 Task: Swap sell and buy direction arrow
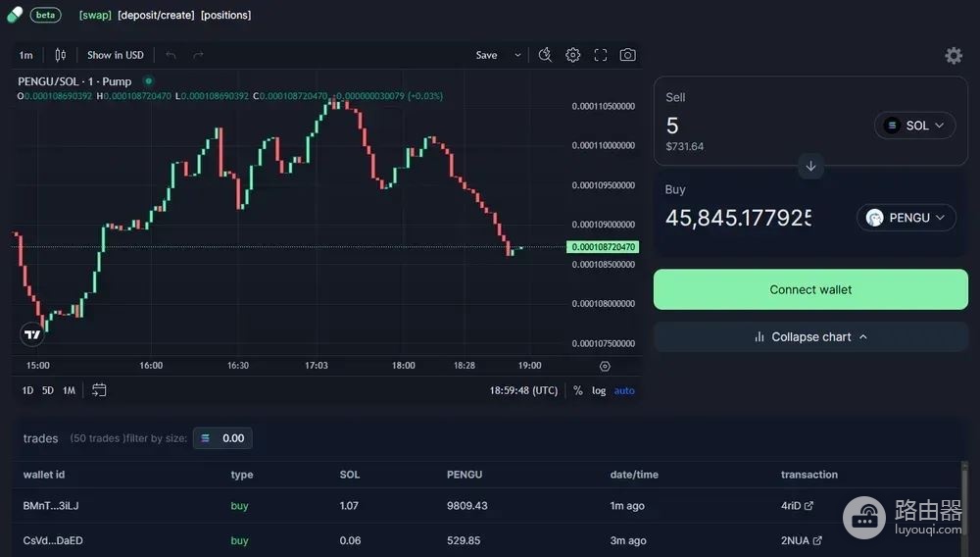pyautogui.click(x=810, y=167)
